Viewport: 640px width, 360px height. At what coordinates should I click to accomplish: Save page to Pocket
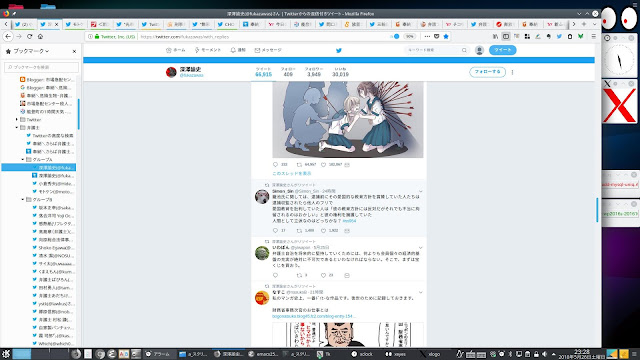click(436, 36)
